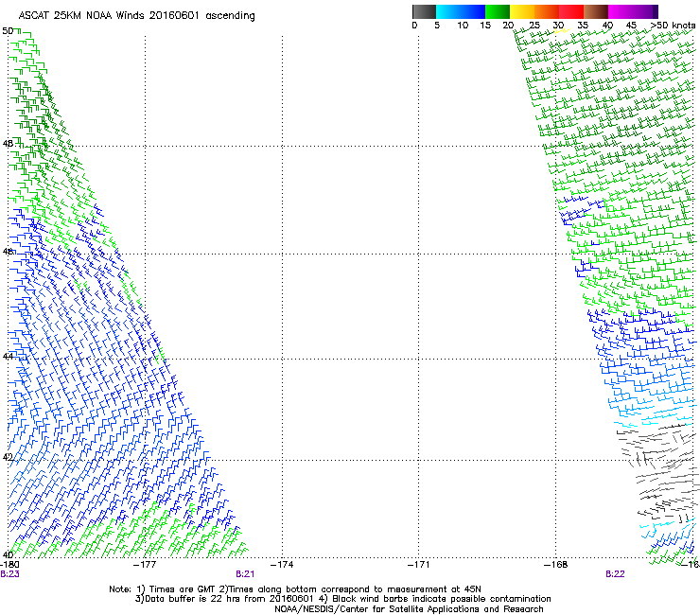The width and height of the screenshot is (700, 615).
Task: Click the longitude label '-177'
Action: click(145, 565)
